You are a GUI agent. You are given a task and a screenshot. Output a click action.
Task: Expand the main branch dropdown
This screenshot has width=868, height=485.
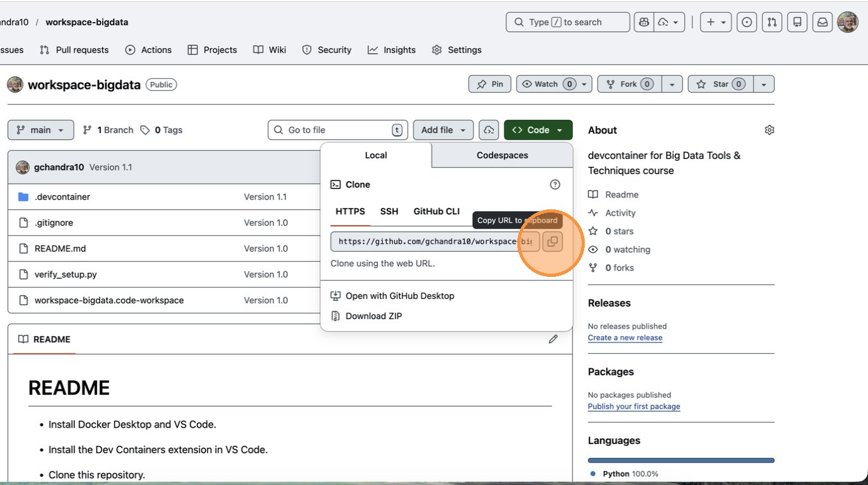tap(40, 130)
